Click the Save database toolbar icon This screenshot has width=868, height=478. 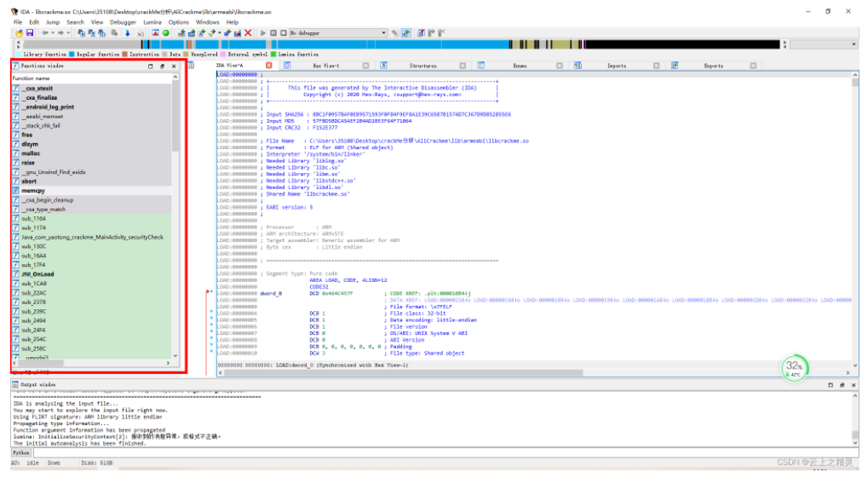(x=30, y=33)
